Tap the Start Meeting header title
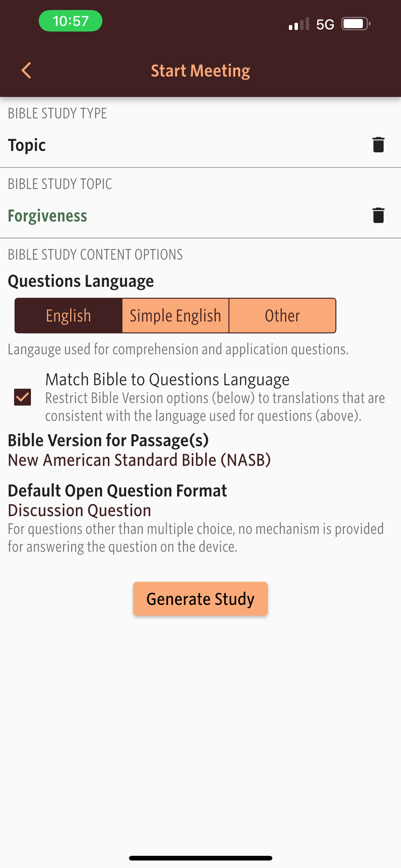This screenshot has width=401, height=868. [x=200, y=71]
